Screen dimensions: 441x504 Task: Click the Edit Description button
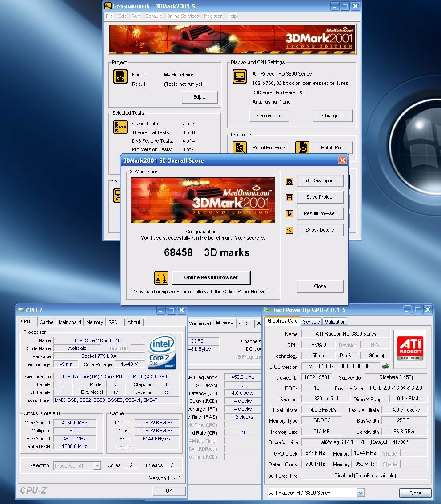pyautogui.click(x=320, y=180)
